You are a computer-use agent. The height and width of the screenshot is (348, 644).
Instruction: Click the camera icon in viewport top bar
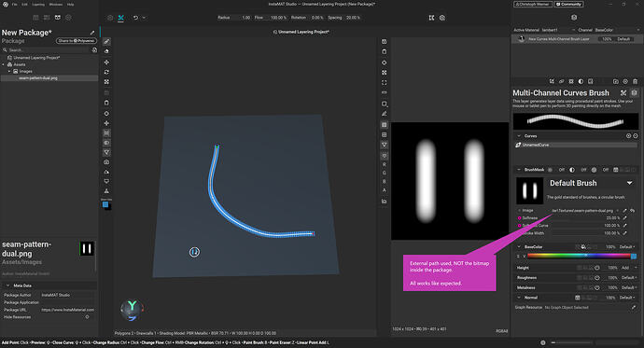tap(442, 18)
